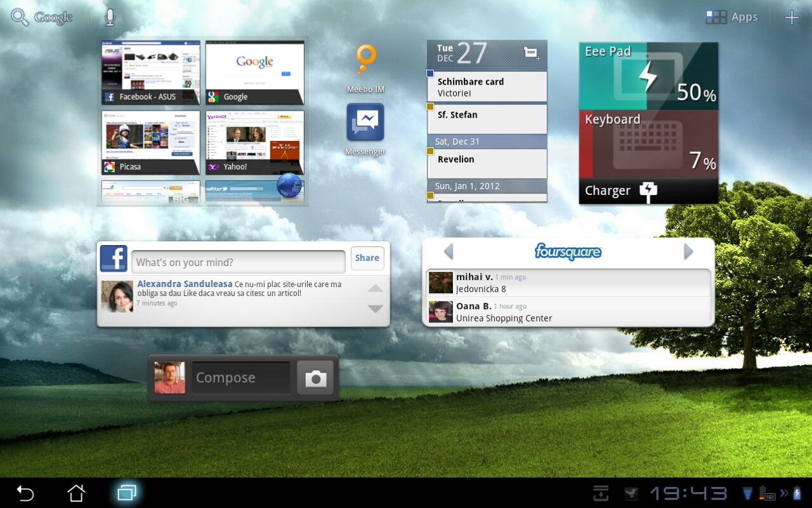Show previous Facebook post with up arrow
The height and width of the screenshot is (508, 812).
[376, 288]
